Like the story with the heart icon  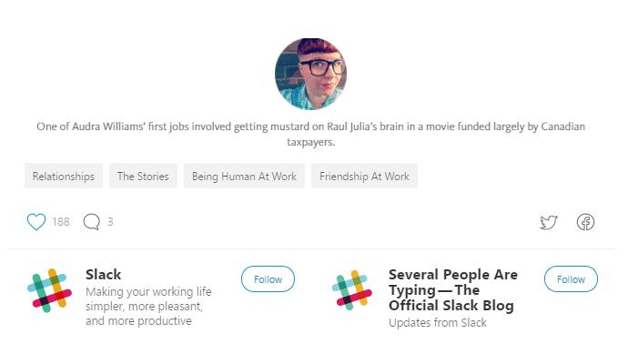click(x=36, y=221)
